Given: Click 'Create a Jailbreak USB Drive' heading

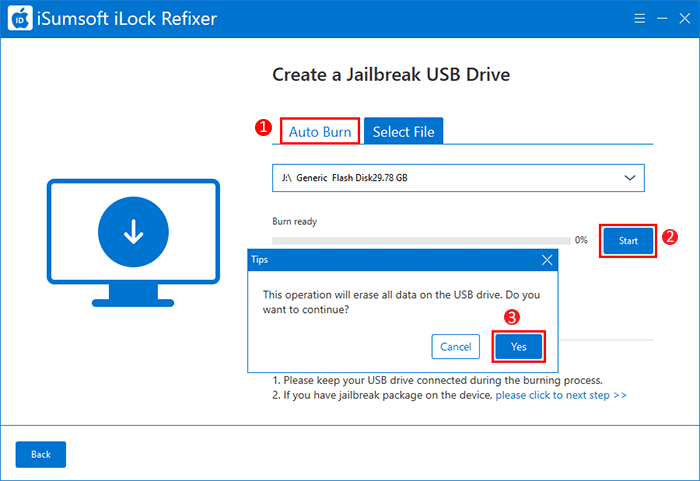Looking at the screenshot, I should click(391, 75).
